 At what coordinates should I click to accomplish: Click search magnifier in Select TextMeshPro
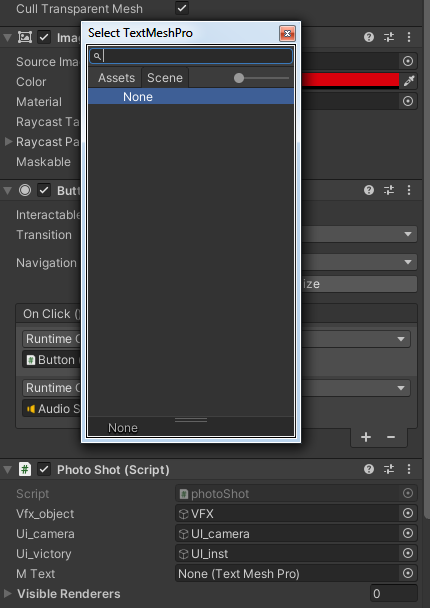(97, 57)
